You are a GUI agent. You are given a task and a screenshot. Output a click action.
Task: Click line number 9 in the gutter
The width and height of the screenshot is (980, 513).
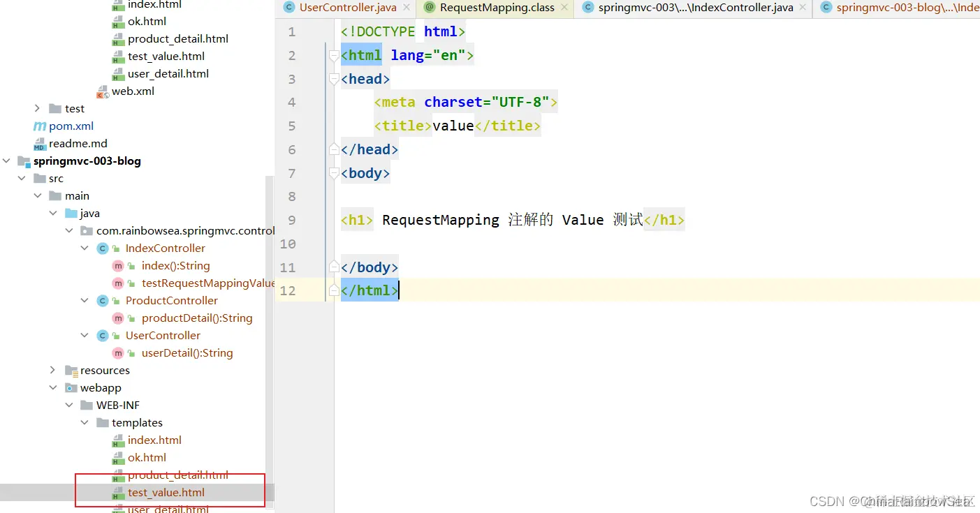point(291,220)
